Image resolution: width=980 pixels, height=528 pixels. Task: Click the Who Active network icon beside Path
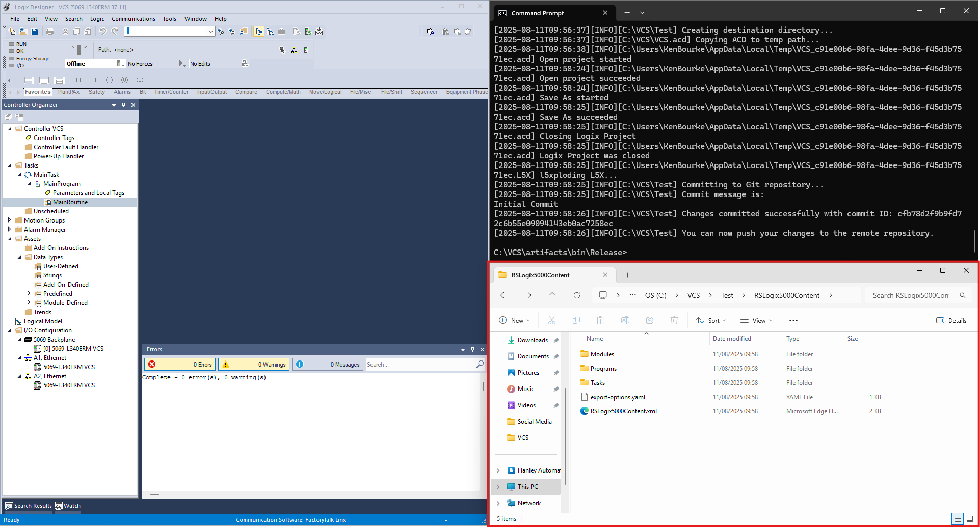coord(294,50)
